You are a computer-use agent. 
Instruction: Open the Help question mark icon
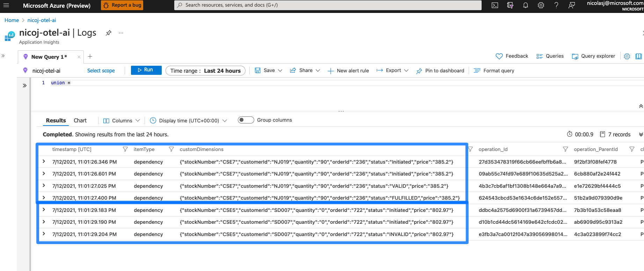tap(556, 5)
